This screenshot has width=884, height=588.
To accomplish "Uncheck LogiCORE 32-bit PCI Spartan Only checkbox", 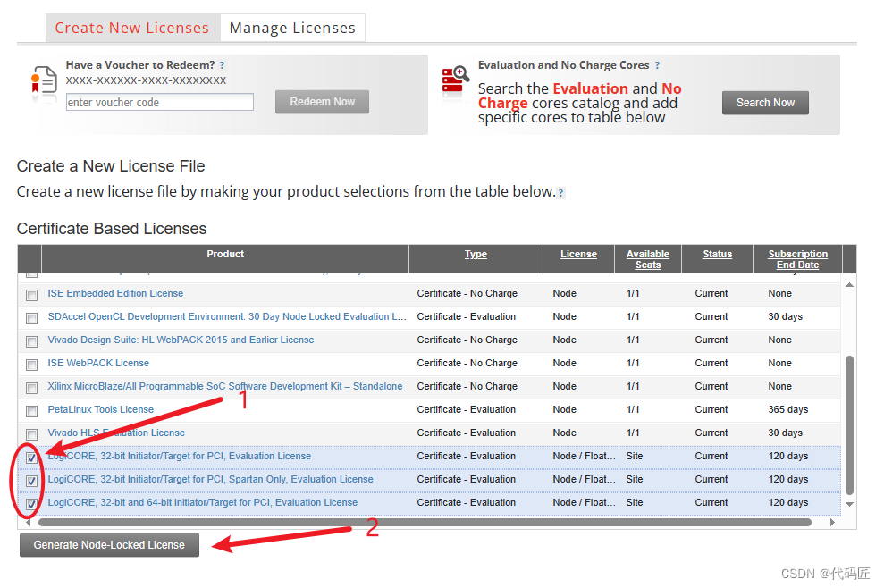I will [x=31, y=481].
